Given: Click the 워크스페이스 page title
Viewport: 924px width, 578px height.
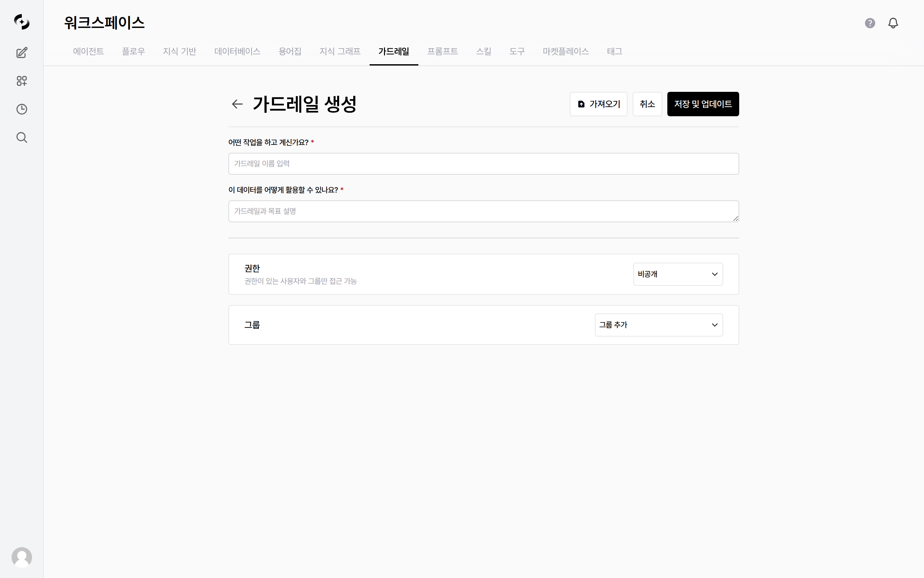Looking at the screenshot, I should [104, 22].
